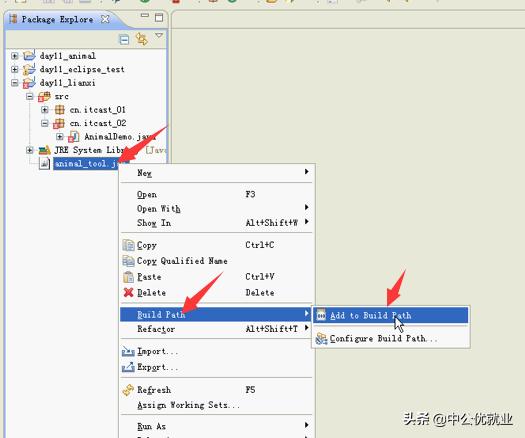The image size is (525, 438).
Task: Choose Refresh from the context menu
Action: [216, 390]
